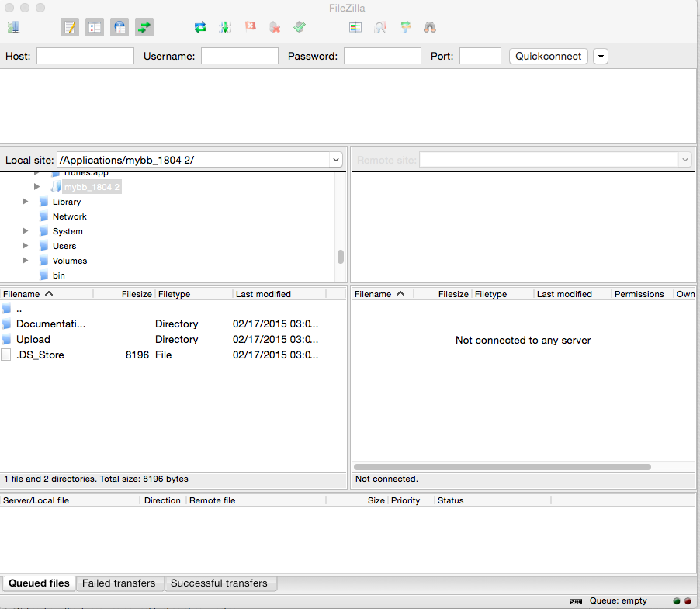Switch to the Queued files tab

point(40,583)
